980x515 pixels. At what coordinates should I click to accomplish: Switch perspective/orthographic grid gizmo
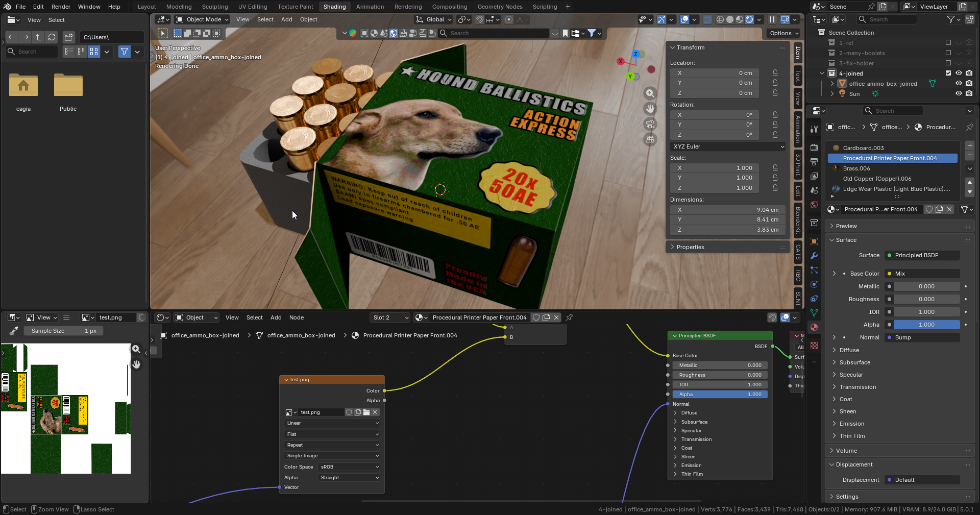click(x=650, y=139)
